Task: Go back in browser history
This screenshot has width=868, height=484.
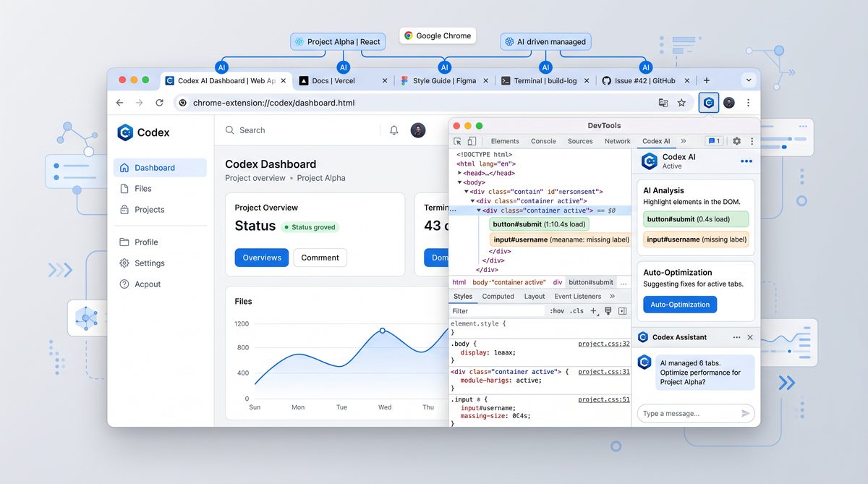Action: click(x=120, y=103)
